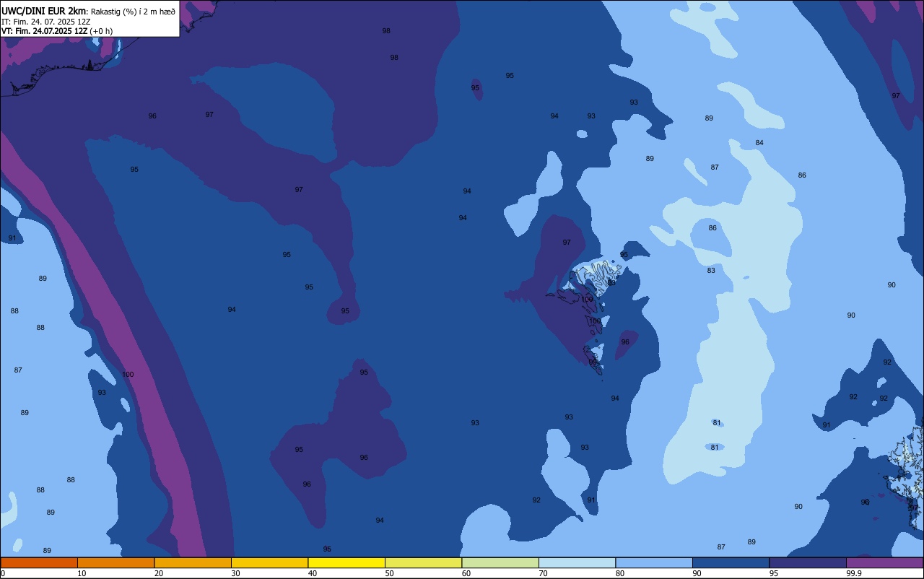Select the '30' legend tick label
Screen dimensions: 924x579
pos(236,573)
